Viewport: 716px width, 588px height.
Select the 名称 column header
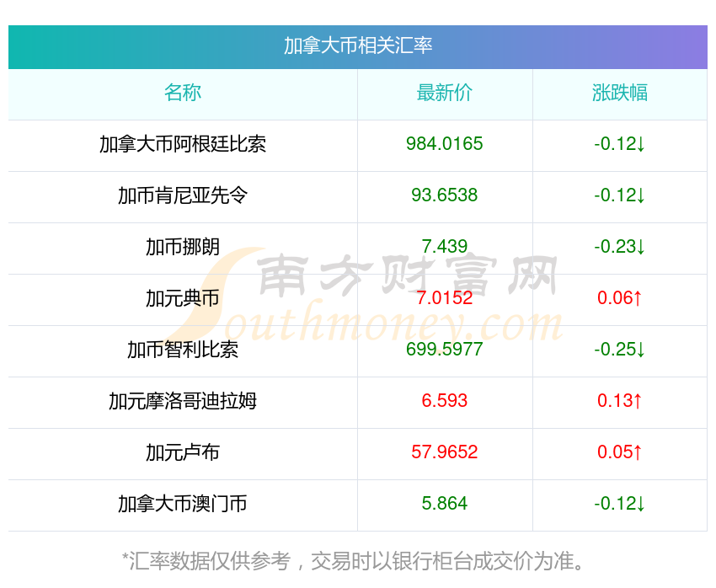(183, 93)
